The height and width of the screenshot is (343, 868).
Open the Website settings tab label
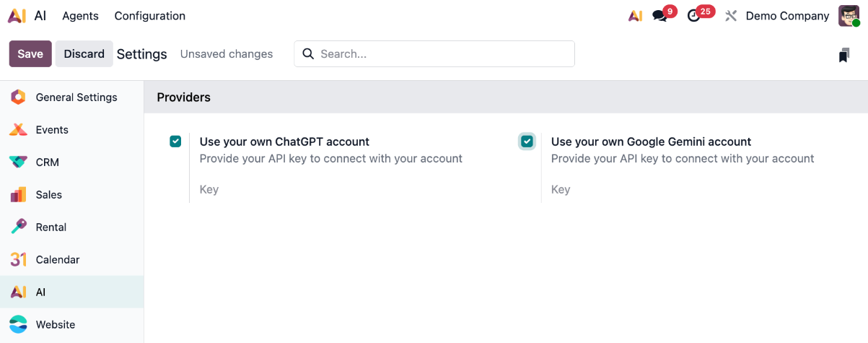tap(56, 325)
